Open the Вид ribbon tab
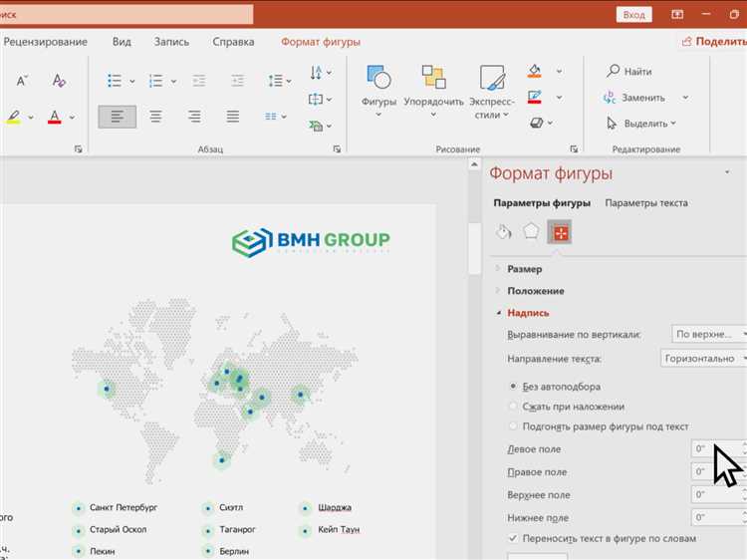Viewport: 747px width, 560px height. pos(122,42)
